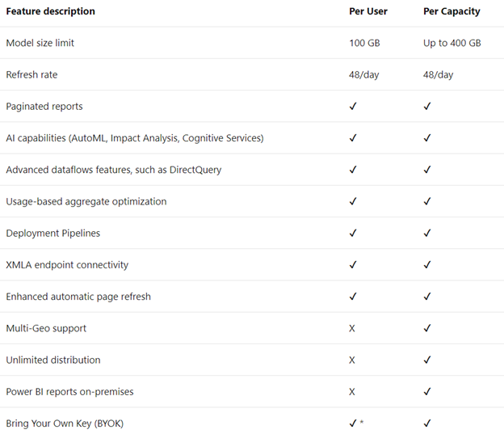Click the 100 GB value cell
The width and height of the screenshot is (504, 434).
tap(365, 43)
